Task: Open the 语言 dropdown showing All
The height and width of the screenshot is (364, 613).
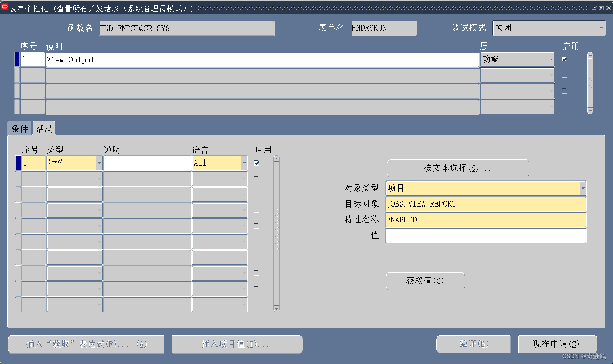Action: coord(244,163)
